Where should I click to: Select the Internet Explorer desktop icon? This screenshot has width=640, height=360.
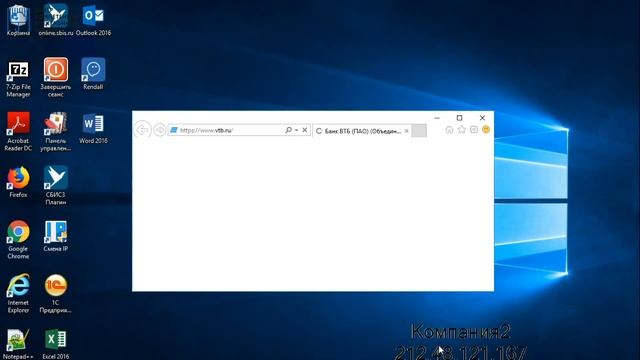pyautogui.click(x=18, y=293)
